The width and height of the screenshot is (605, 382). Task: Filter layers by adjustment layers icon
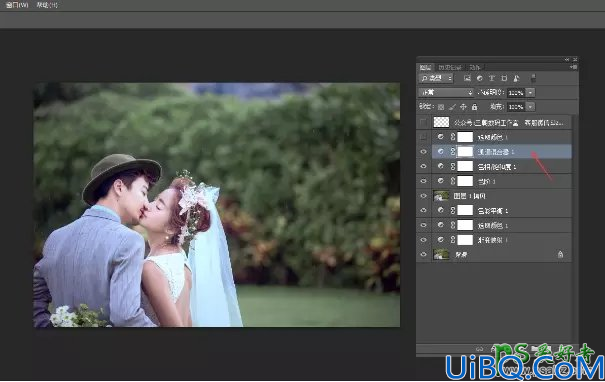pos(480,78)
